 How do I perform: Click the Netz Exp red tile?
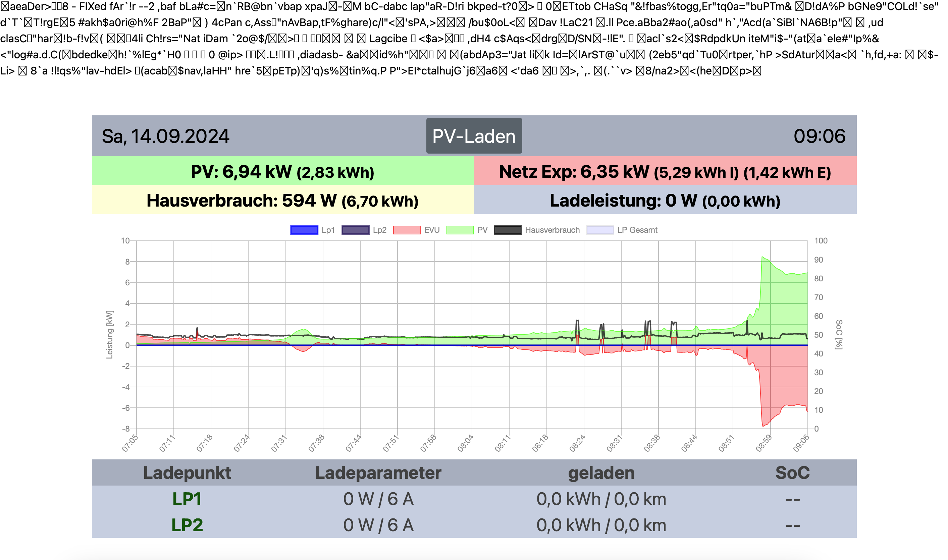[x=665, y=172]
